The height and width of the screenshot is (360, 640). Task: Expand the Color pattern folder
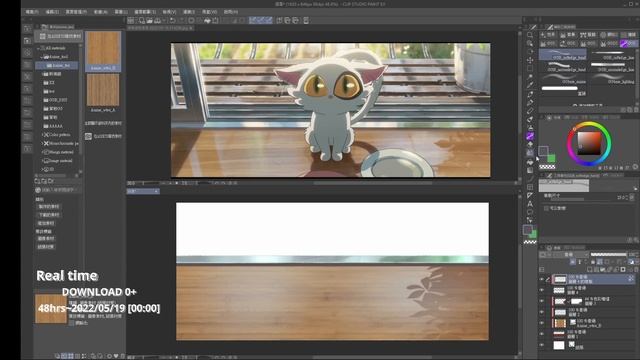point(42,135)
